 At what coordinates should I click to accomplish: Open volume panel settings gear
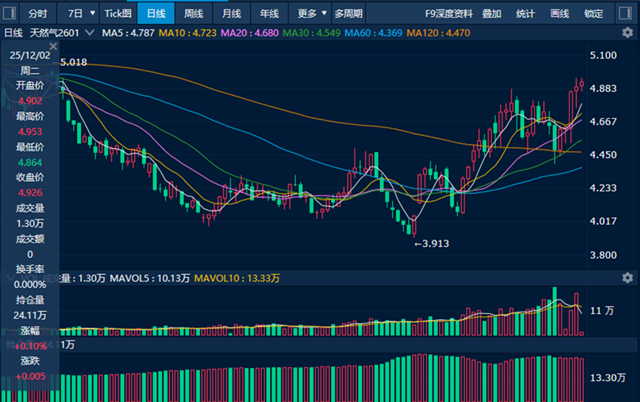(x=627, y=278)
